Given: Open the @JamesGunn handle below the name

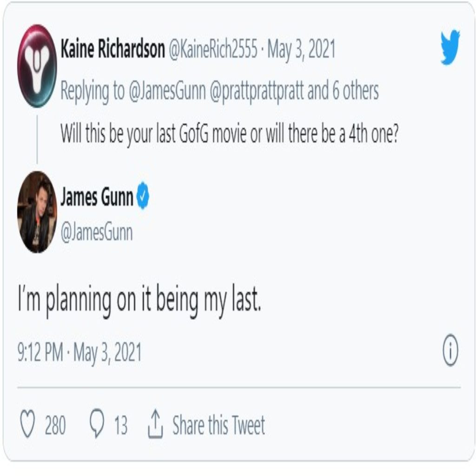Looking at the screenshot, I should click(97, 232).
